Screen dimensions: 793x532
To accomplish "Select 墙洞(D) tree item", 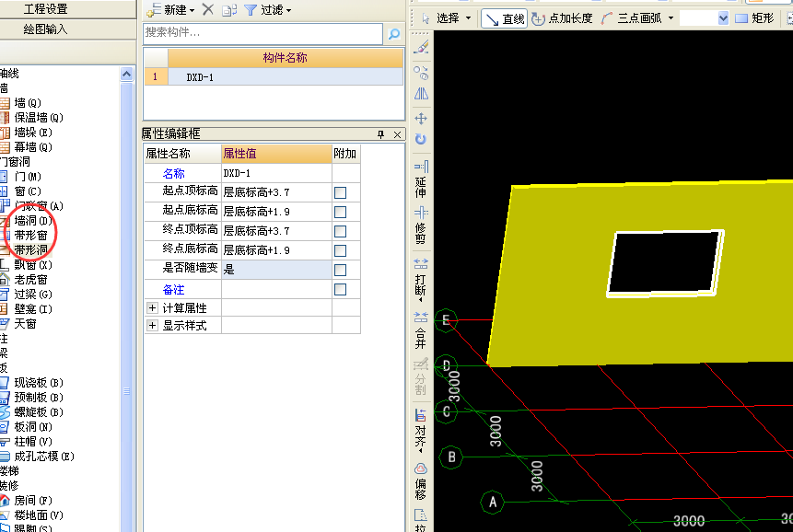I will (x=33, y=221).
